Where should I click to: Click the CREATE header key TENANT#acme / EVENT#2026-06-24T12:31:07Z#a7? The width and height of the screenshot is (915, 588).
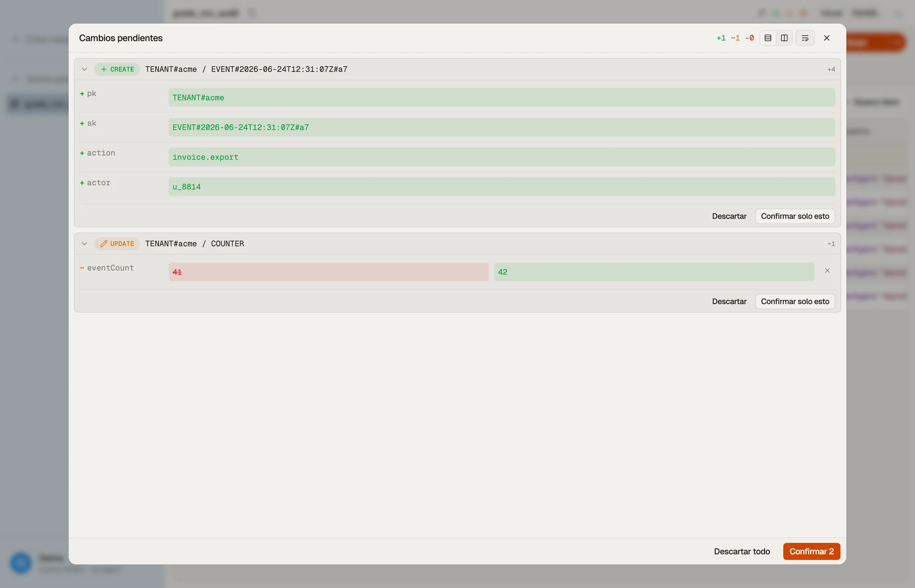coord(246,69)
